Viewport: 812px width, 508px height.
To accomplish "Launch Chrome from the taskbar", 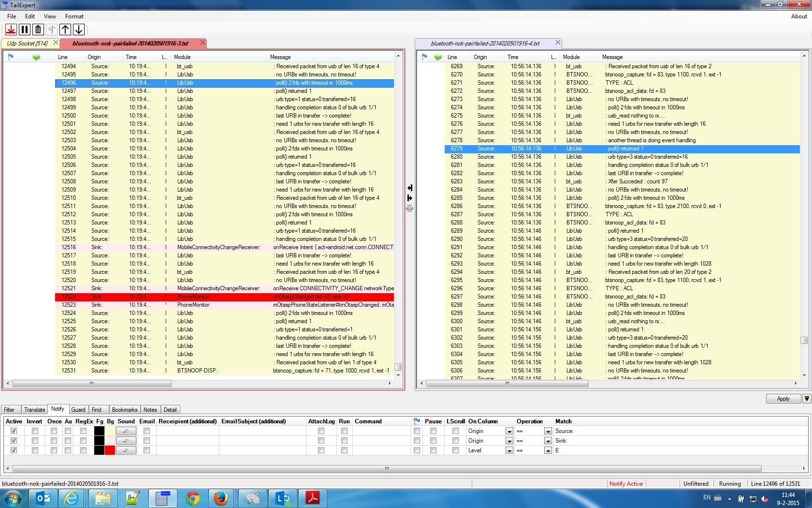I will 192,498.
